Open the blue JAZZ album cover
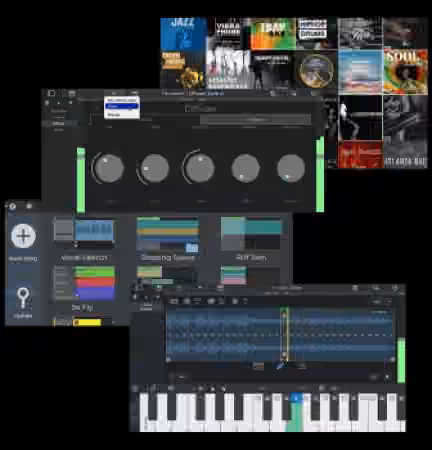432x450 pixels. pyautogui.click(x=183, y=33)
